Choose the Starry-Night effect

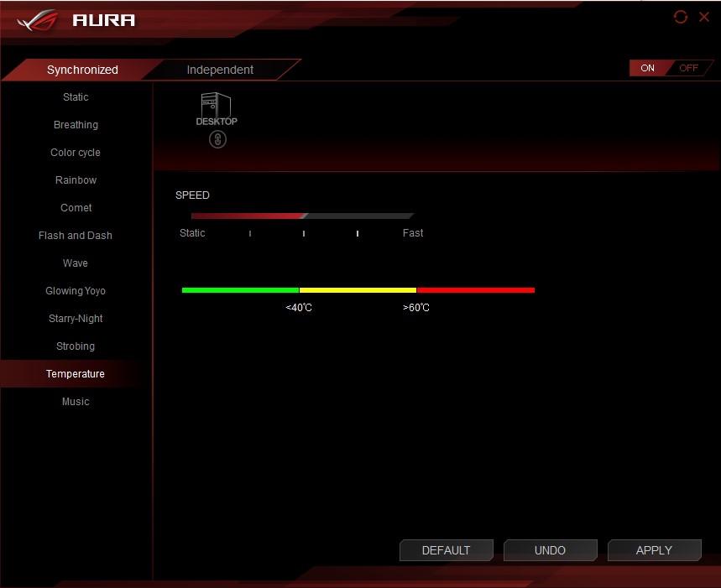click(76, 319)
